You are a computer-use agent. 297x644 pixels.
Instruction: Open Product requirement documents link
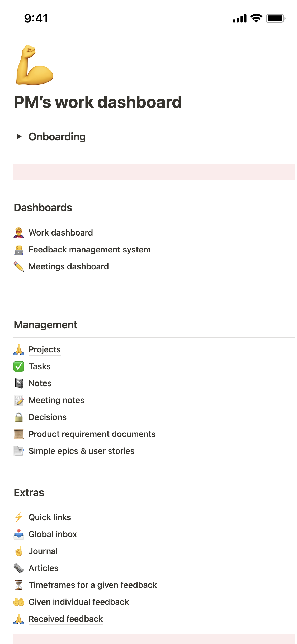tap(92, 434)
